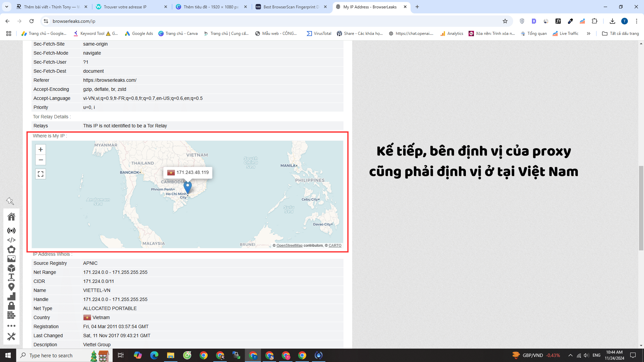
Task: Open the OpenStreetMap attribution link
Action: click(x=289, y=245)
